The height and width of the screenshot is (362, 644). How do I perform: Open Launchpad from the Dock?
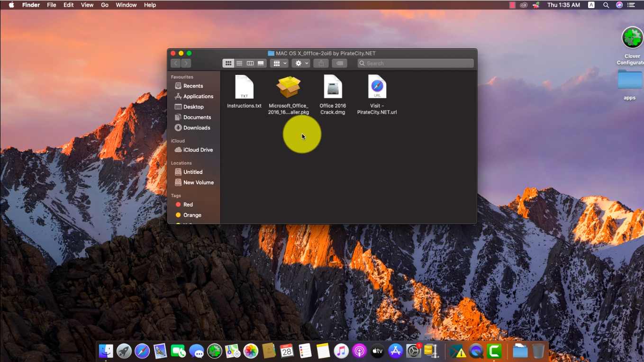(x=124, y=351)
